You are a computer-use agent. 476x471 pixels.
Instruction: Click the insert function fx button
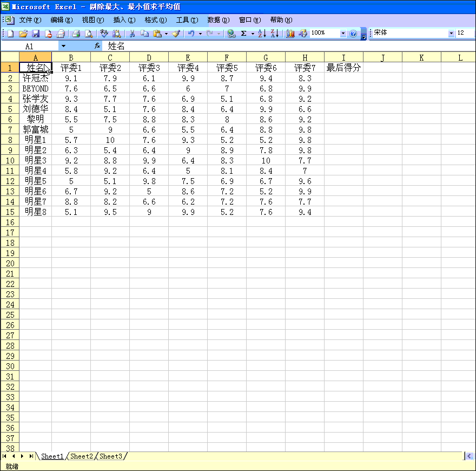pos(97,47)
